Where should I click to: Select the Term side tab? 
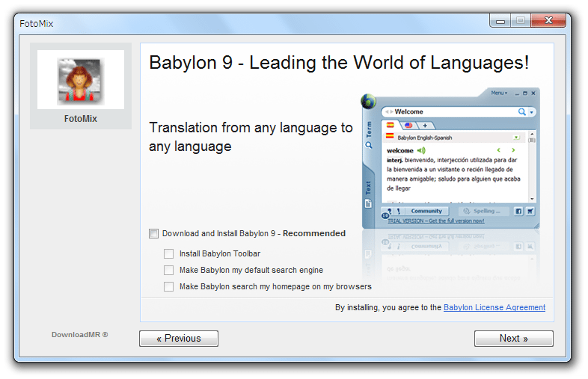pyautogui.click(x=369, y=135)
